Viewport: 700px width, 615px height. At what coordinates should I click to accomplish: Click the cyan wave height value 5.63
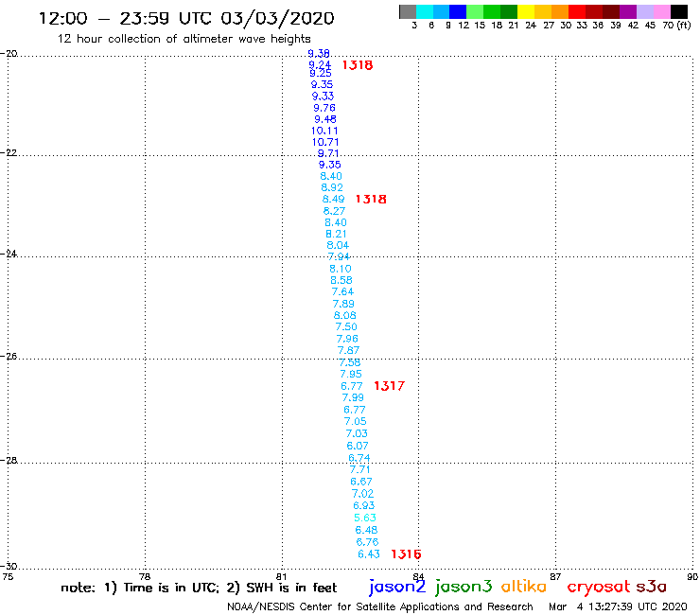tap(365, 518)
